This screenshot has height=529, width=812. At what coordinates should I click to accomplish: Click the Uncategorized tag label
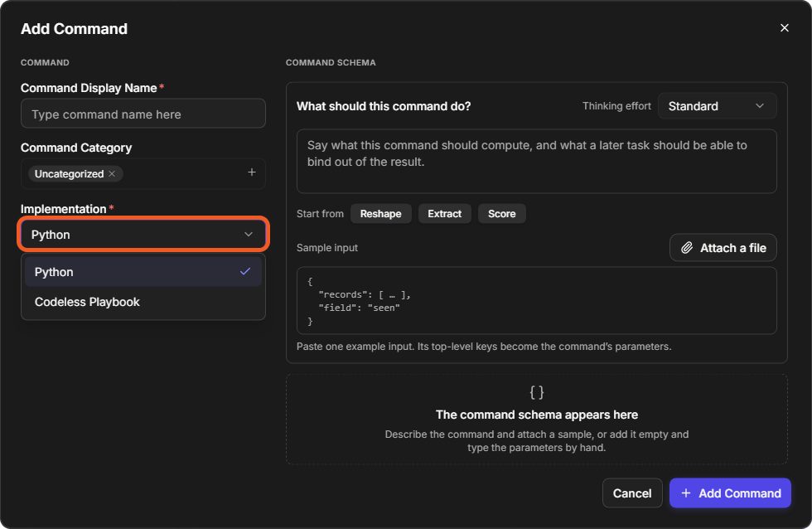[69, 173]
